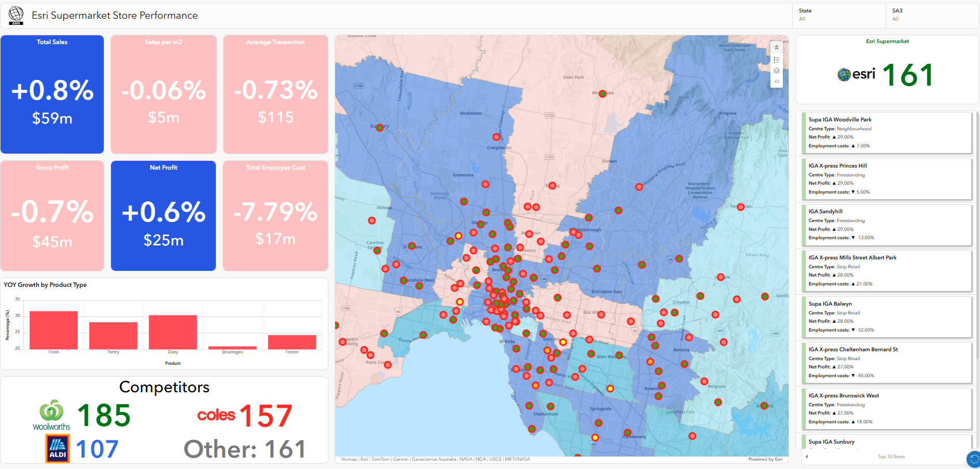Select the store marker at Lilydale
Image resolution: width=980 pixels, height=469 pixels.
pyautogui.click(x=721, y=278)
